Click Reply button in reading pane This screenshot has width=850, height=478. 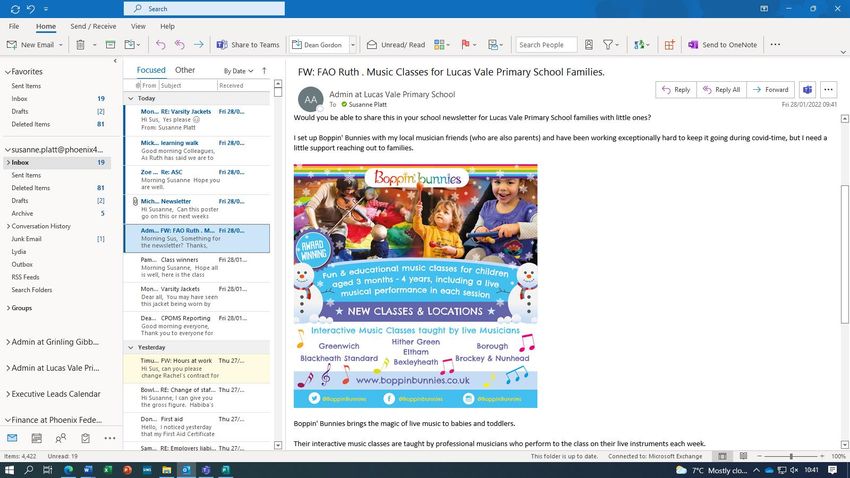676,90
